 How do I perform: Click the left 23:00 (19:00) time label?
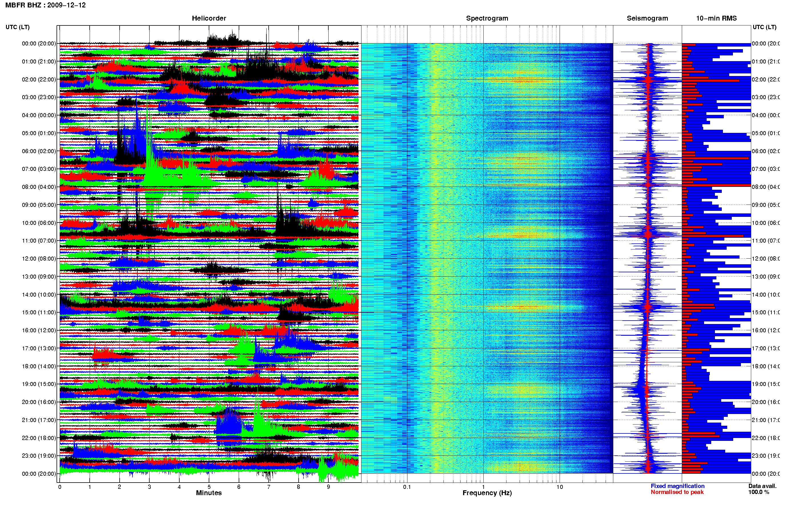[39, 456]
